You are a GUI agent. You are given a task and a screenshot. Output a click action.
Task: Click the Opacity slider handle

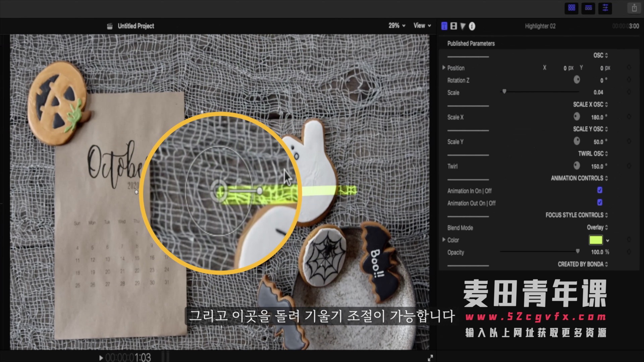click(x=577, y=251)
